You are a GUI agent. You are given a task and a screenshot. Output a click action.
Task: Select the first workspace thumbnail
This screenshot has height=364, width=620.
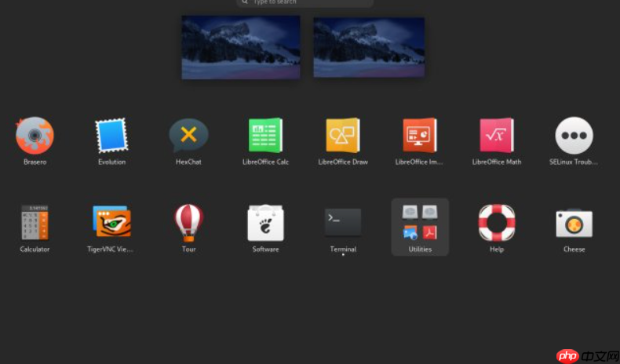(x=241, y=47)
